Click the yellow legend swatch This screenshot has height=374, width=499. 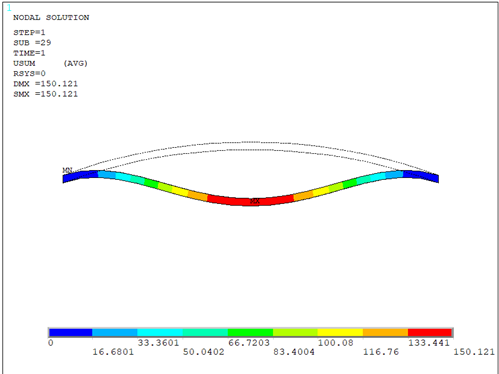coord(340,332)
